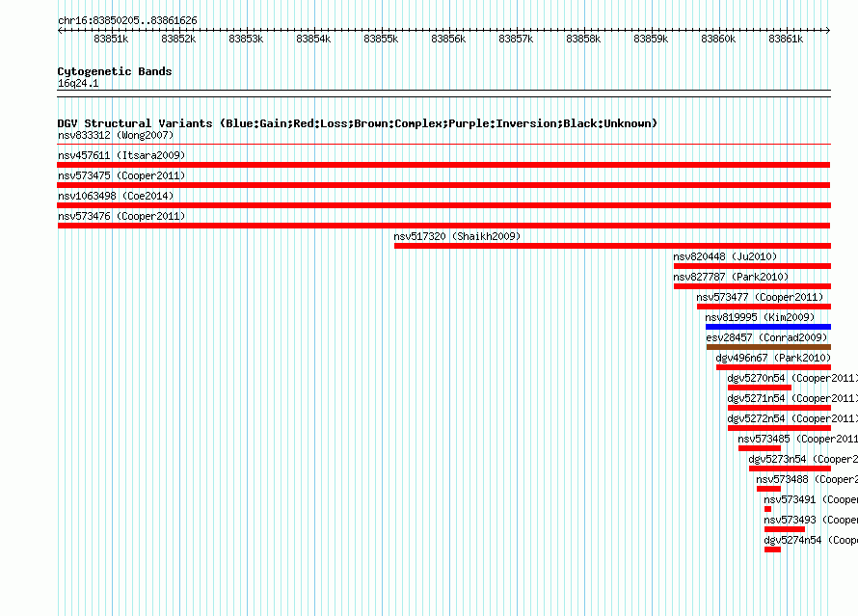Click the 83861k ruler tick label
Screen dimensions: 858x616
click(x=786, y=39)
